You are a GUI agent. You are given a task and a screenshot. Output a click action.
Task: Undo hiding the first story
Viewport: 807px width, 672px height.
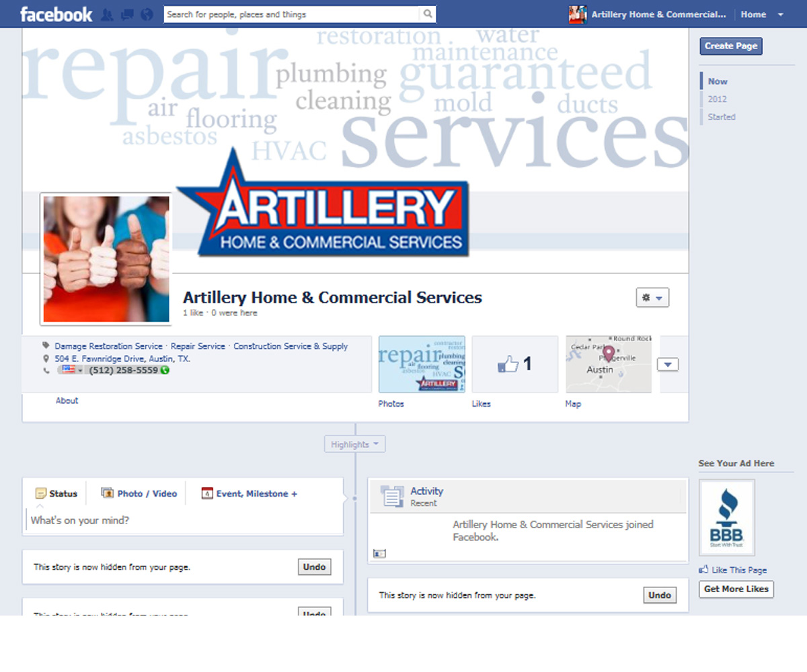(x=314, y=566)
